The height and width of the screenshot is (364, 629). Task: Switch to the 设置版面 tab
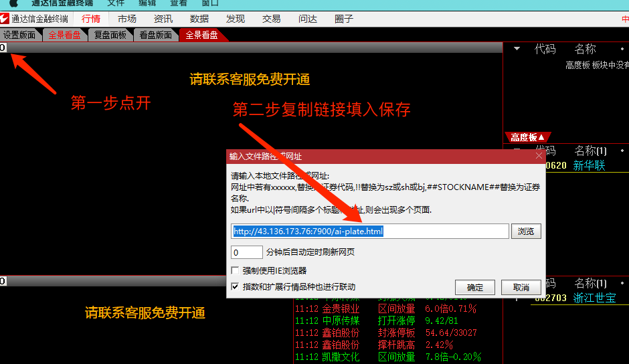pyautogui.click(x=19, y=35)
